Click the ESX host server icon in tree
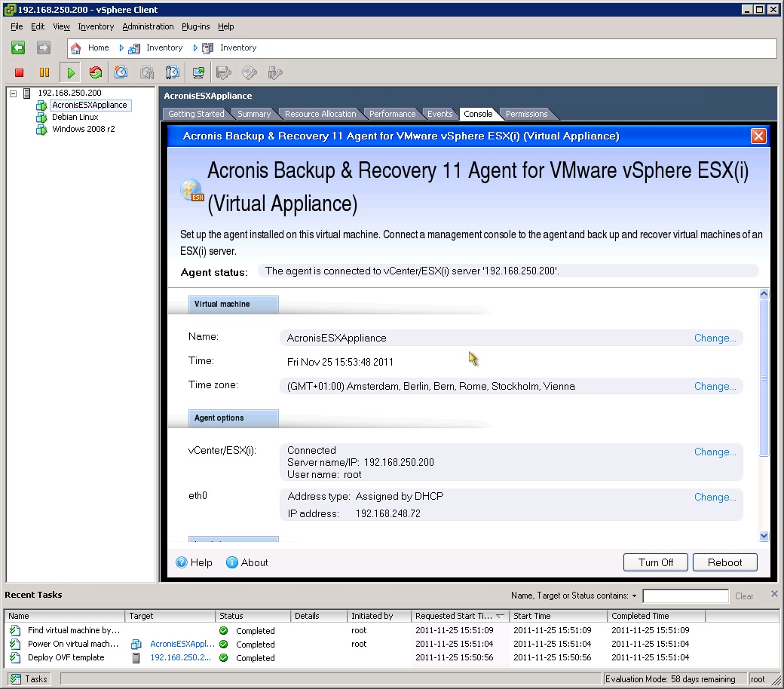The image size is (784, 689). point(27,93)
